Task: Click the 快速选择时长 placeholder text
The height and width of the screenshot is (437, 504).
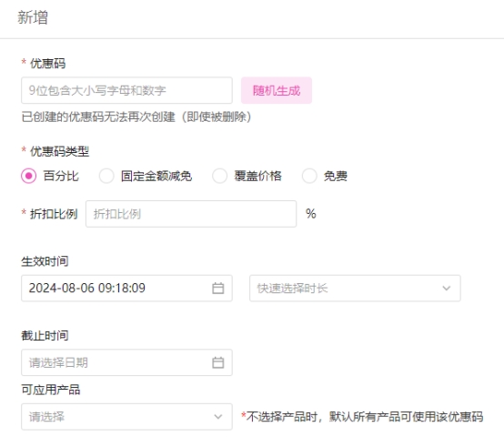Action: 292,288
